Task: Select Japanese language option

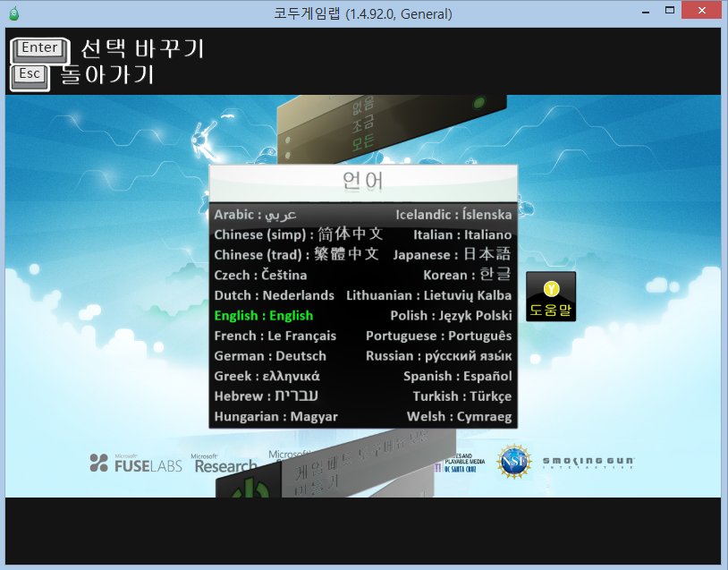Action: pyautogui.click(x=453, y=254)
